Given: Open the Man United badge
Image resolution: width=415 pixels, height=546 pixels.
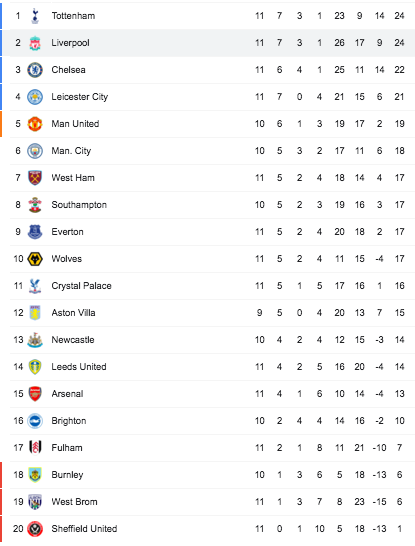Looking at the screenshot, I should 35,124.
